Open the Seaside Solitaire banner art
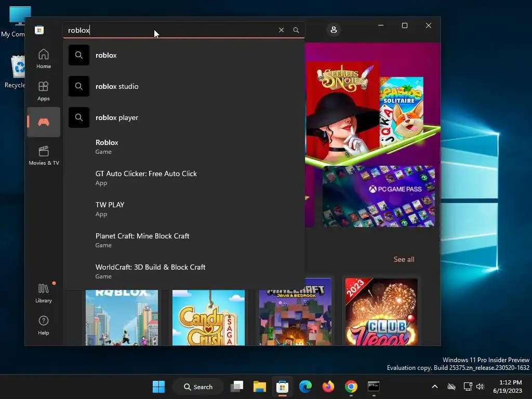Image resolution: width=532 pixels, height=399 pixels. (x=402, y=111)
